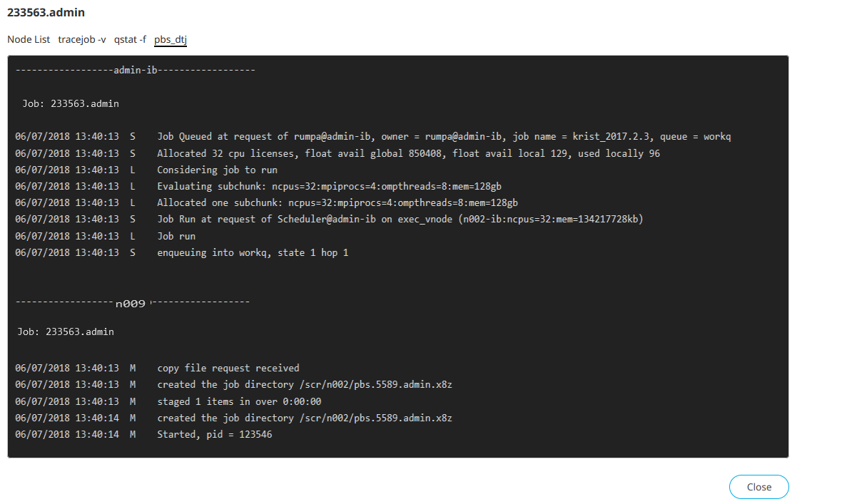Click the enqueuing into workq entry
The image size is (842, 504).
(x=253, y=252)
